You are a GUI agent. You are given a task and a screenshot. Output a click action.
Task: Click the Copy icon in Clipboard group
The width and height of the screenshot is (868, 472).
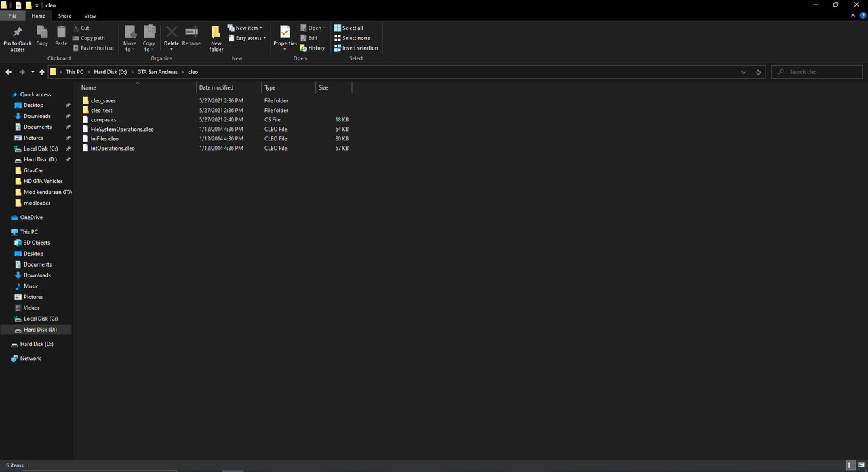[42, 32]
